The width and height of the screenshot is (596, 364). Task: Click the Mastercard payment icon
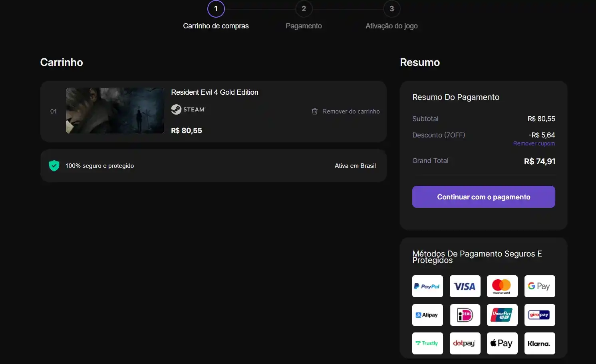coord(502,286)
